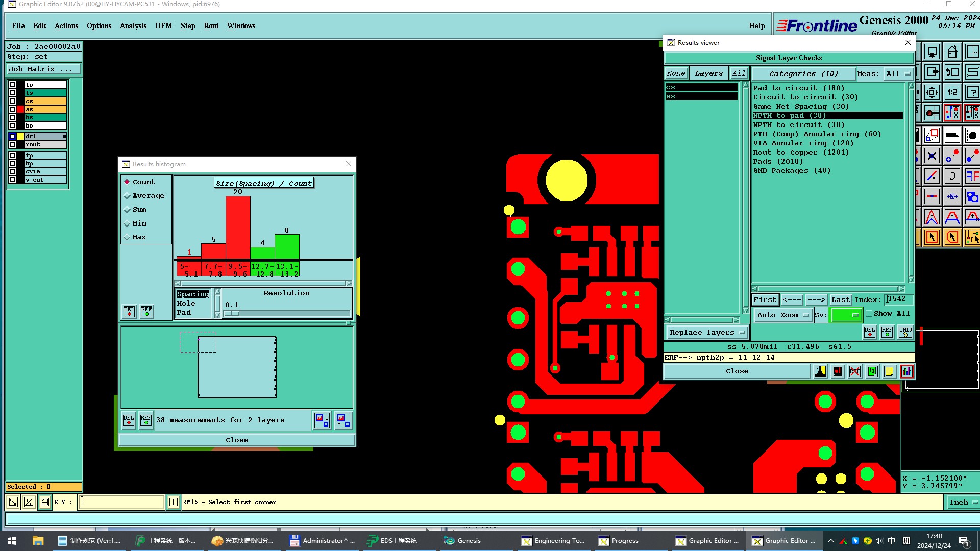Click the rectangle select arrow icon

(x=932, y=237)
